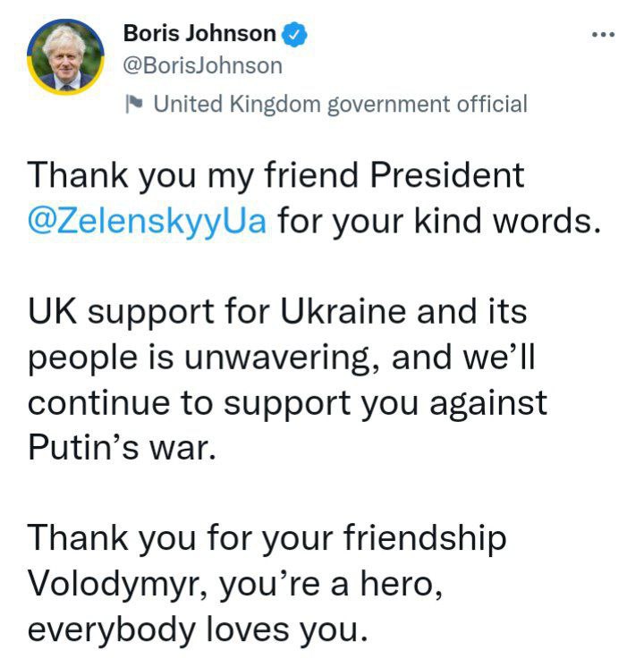Click the United Kingdom government official label
This screenshot has height=658, width=644.
click(340, 104)
